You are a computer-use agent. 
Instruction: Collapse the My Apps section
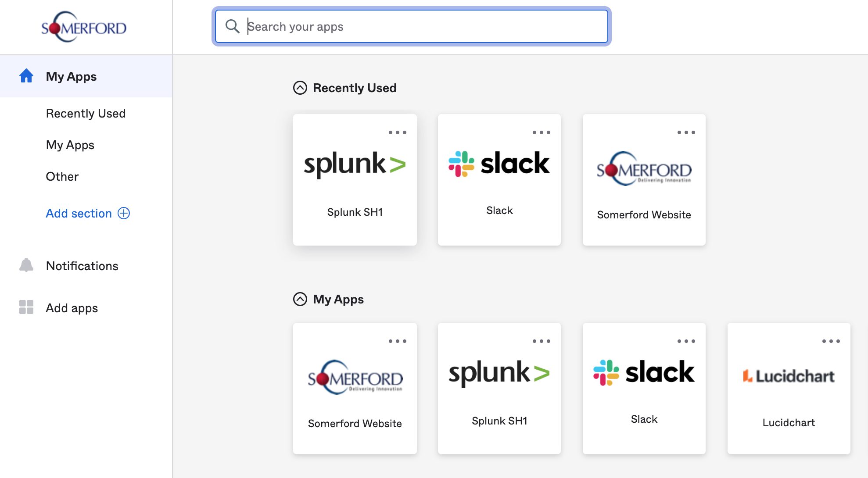coord(300,299)
